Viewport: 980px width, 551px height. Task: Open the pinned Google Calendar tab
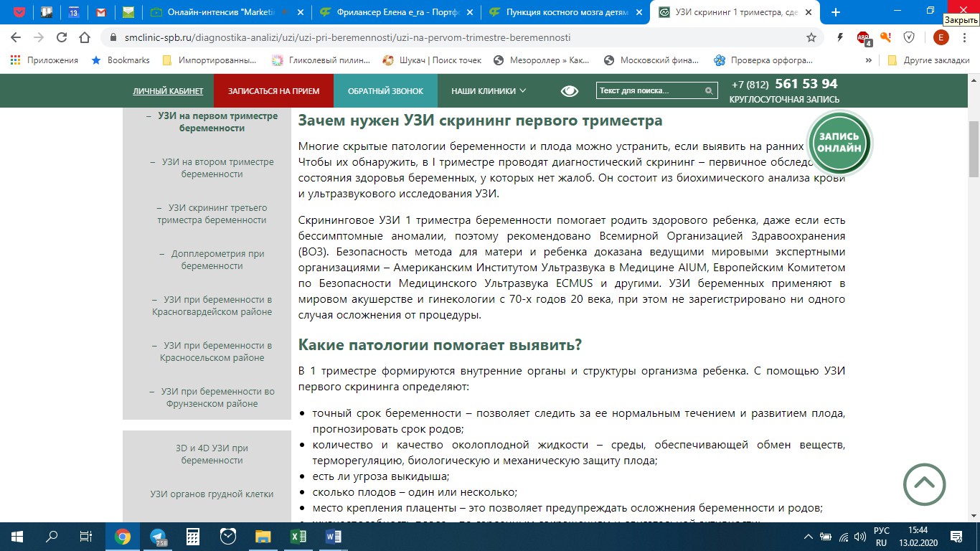[x=74, y=12]
